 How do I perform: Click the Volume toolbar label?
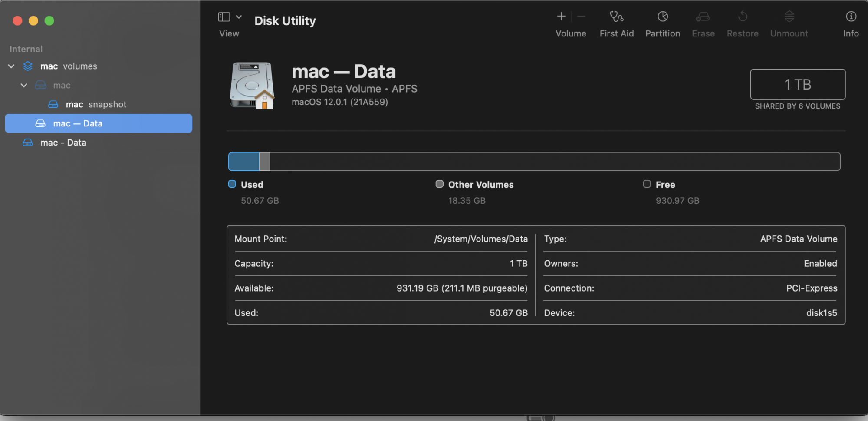[571, 33]
